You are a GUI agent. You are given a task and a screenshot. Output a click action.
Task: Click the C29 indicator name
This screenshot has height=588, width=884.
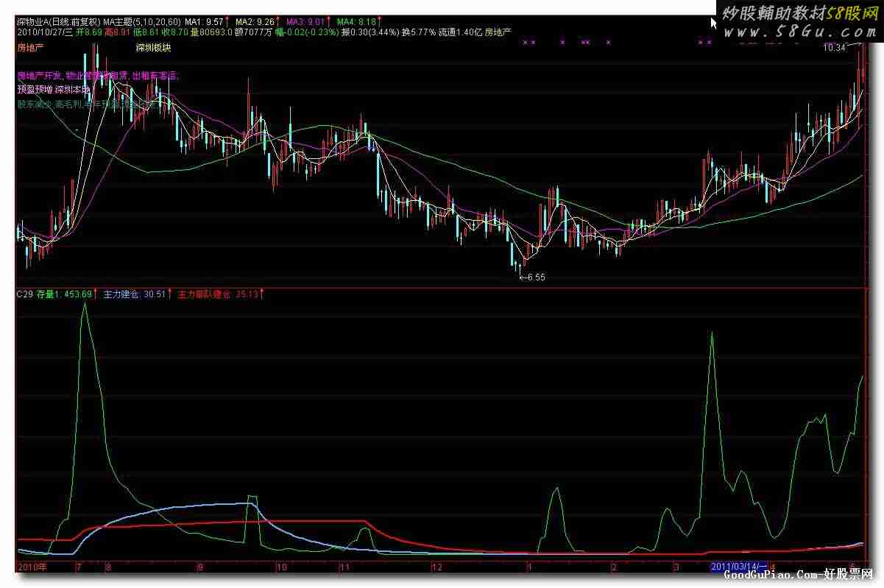pos(24,294)
